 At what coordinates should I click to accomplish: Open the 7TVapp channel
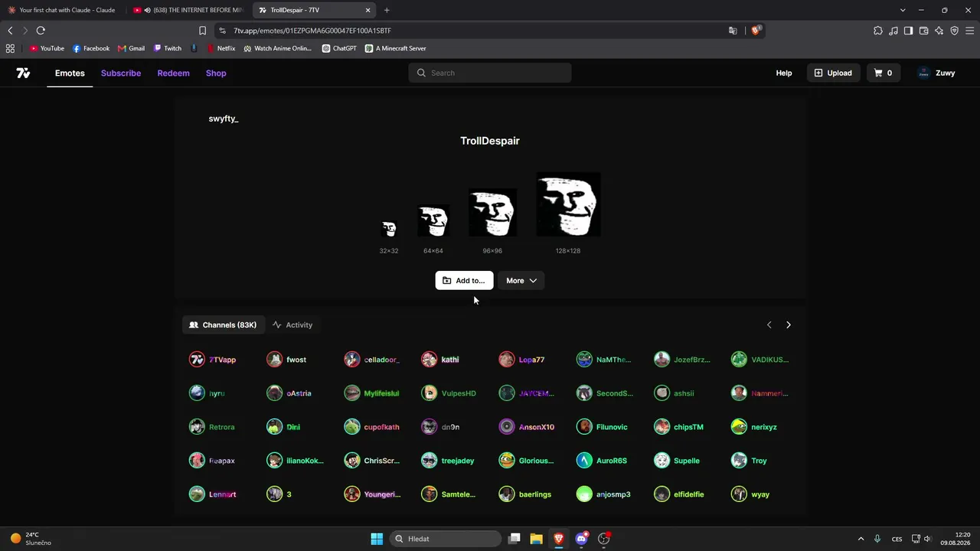213,360
